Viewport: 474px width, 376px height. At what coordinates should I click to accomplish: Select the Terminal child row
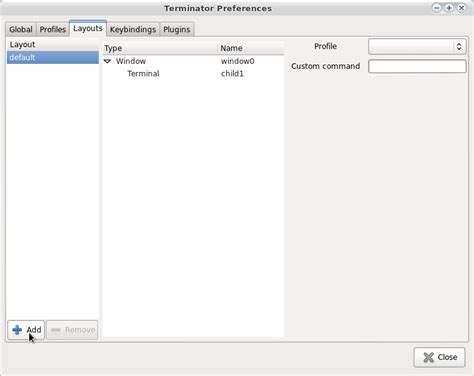(193, 74)
